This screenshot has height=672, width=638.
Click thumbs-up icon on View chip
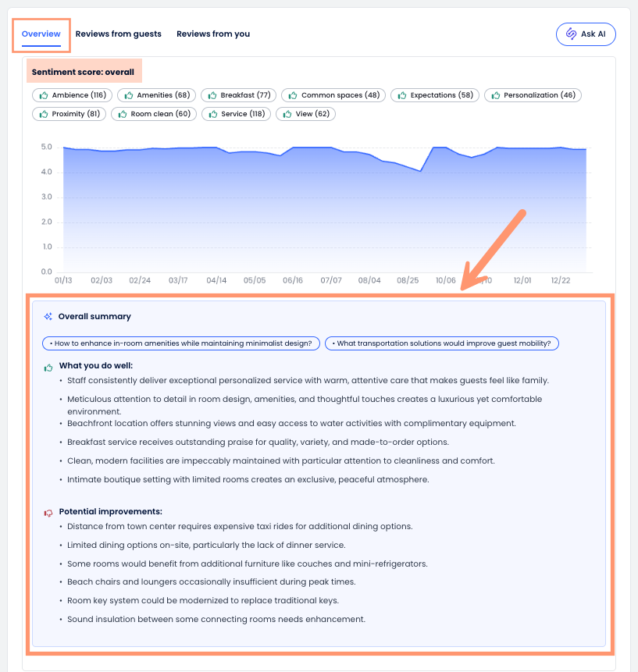point(287,114)
